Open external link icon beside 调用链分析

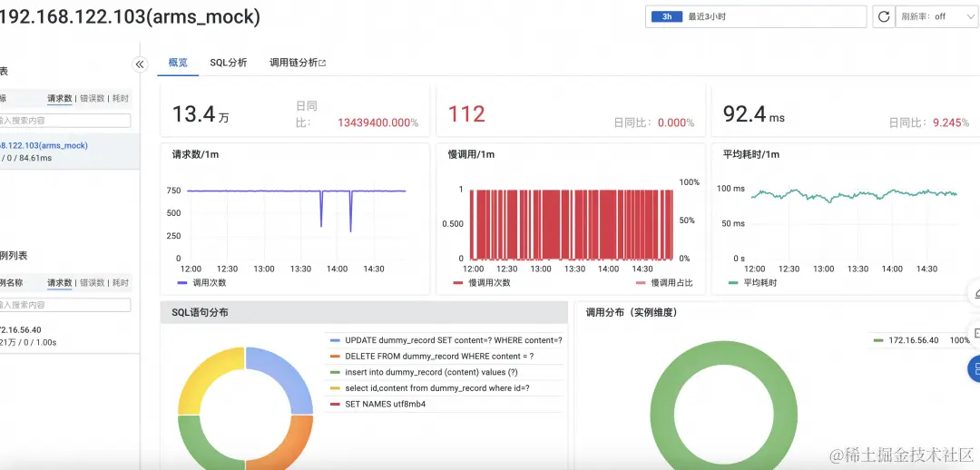(322, 64)
